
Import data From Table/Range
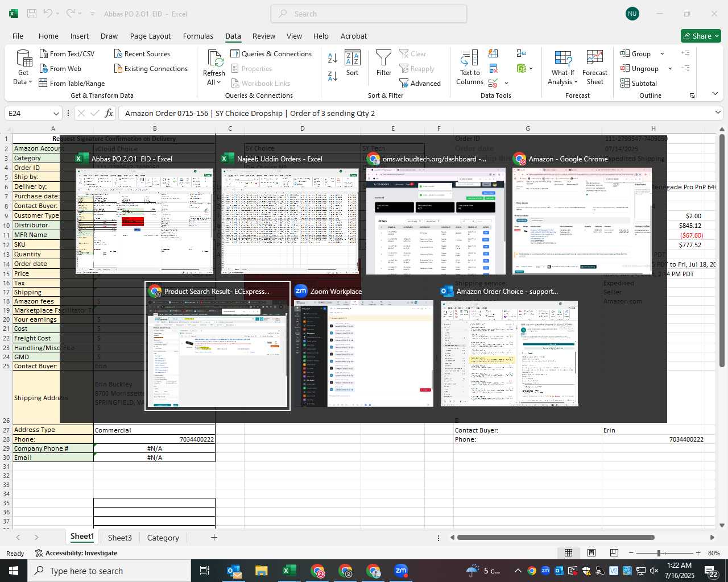coord(72,83)
